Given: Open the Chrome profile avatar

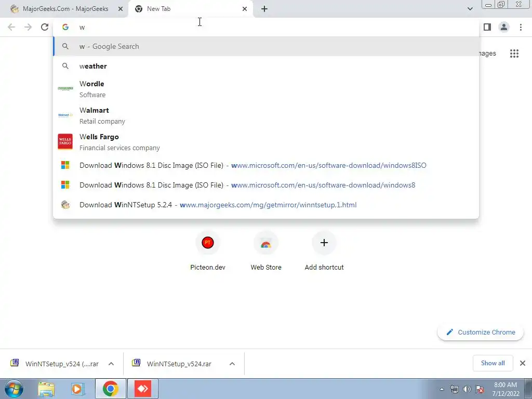Looking at the screenshot, I should click(x=504, y=27).
